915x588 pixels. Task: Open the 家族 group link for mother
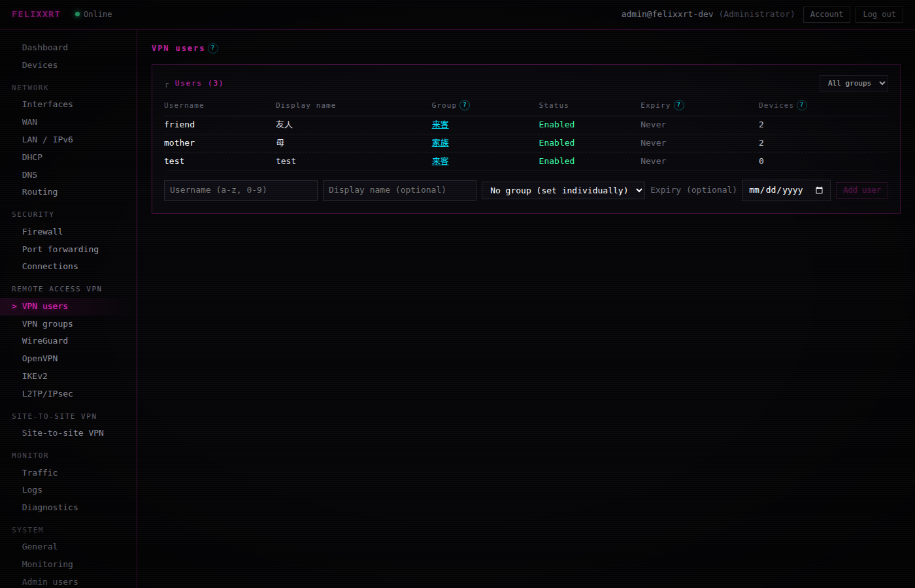coord(441,143)
